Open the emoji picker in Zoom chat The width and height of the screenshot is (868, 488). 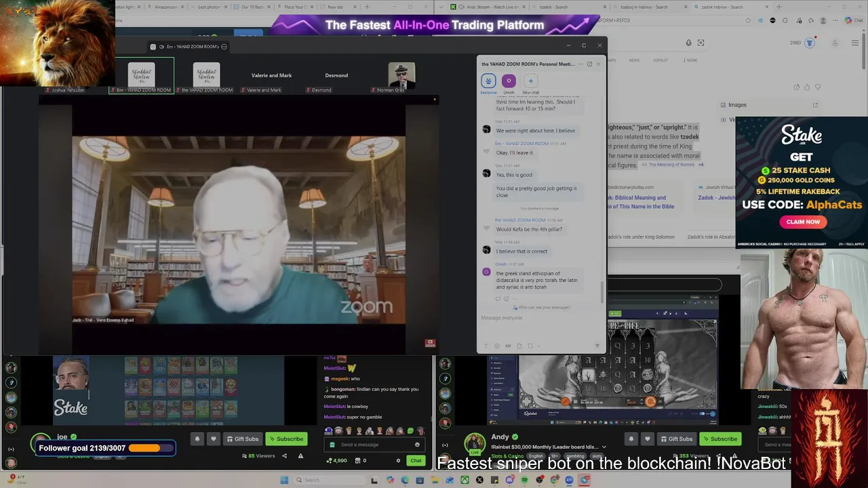[497, 346]
